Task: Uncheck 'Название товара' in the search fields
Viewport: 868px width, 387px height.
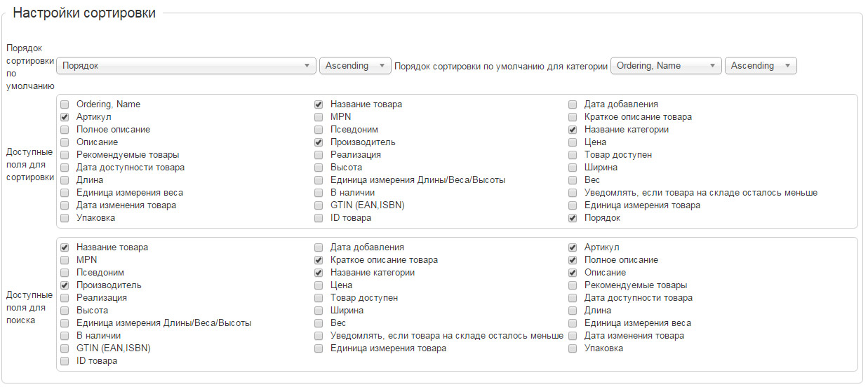Action: pyautogui.click(x=65, y=247)
